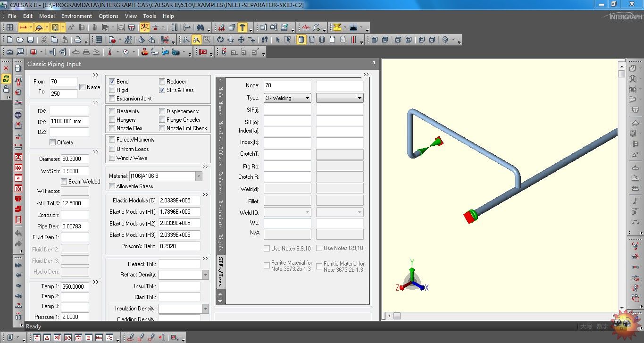Image resolution: width=644 pixels, height=343 pixels.
Task: Click the Print icon
Action: click(x=78, y=40)
